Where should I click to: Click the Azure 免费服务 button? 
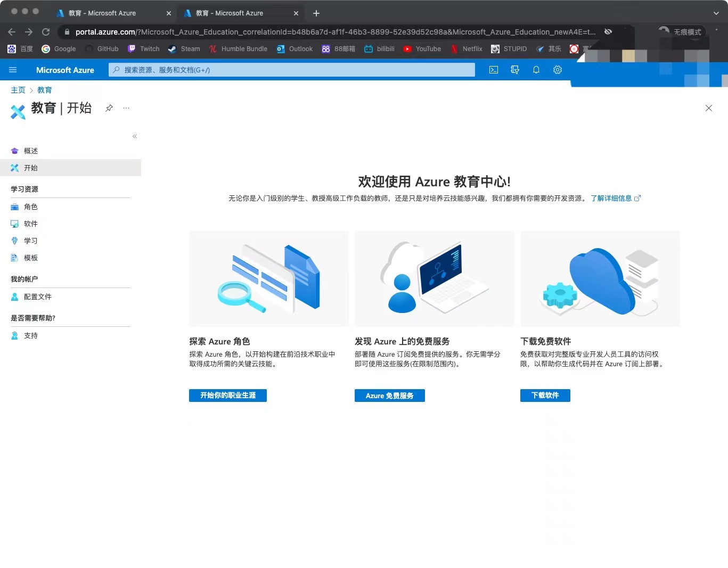[390, 396]
